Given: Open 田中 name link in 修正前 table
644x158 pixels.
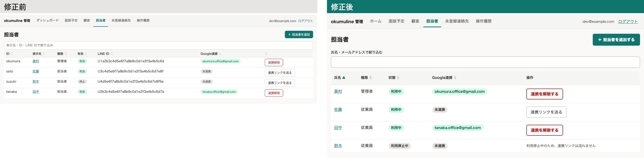Looking at the screenshot, I should click(36, 92).
